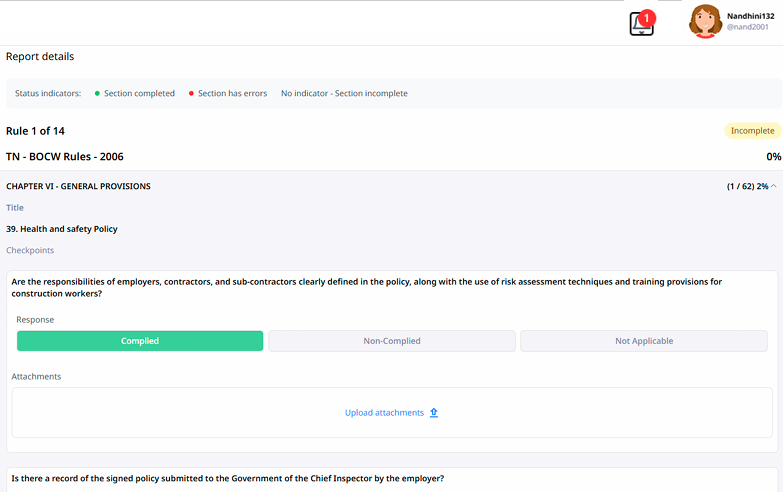
Task: Click the TN - BOCW Rules - 2006 title
Action: 65,157
